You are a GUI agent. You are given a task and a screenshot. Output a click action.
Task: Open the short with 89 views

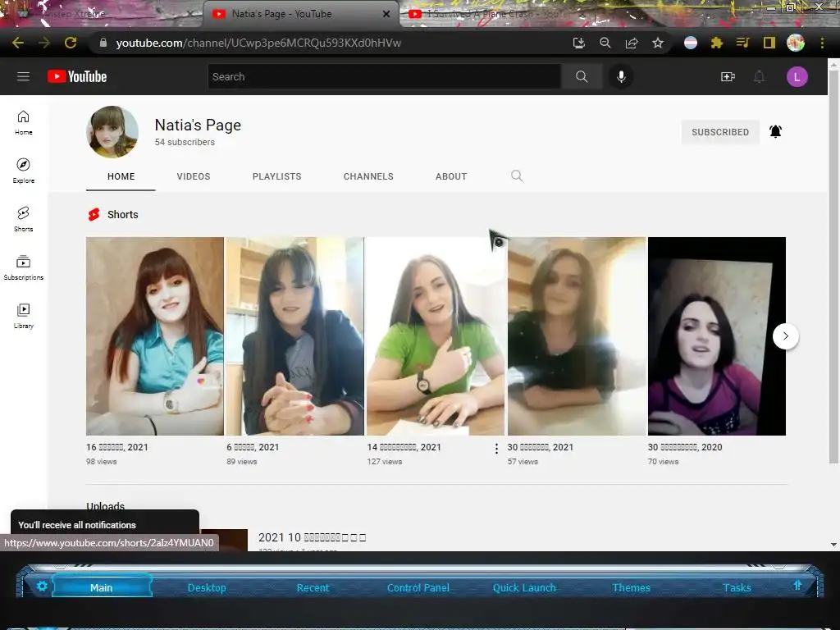point(295,336)
